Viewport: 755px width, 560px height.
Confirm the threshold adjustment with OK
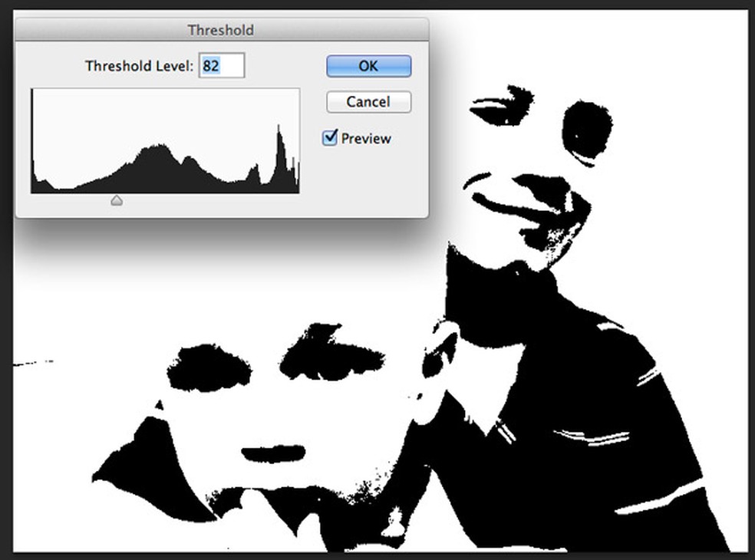click(x=368, y=66)
